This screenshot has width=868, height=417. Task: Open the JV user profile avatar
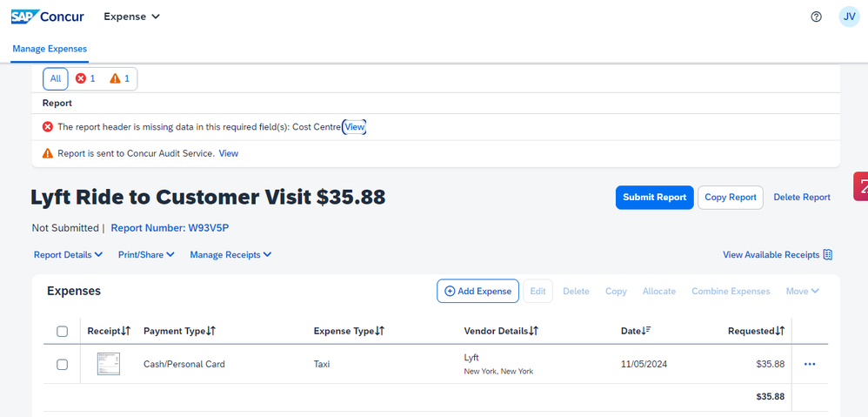point(849,17)
